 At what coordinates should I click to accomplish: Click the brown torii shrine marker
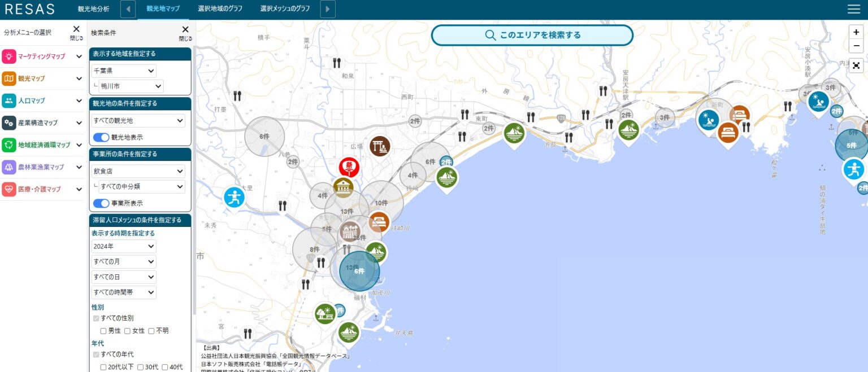point(380,146)
